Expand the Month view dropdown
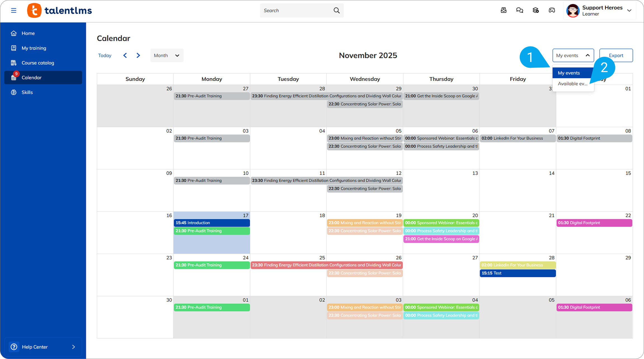Viewport: 644px width, 359px height. point(167,55)
